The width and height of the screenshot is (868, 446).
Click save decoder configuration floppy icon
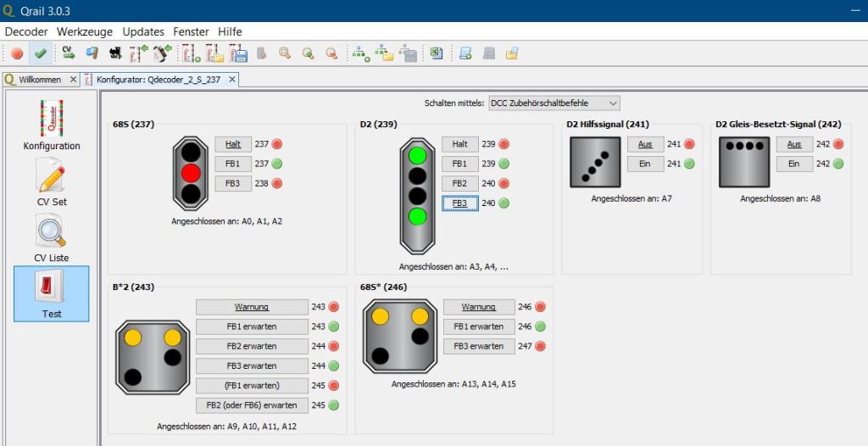(238, 53)
